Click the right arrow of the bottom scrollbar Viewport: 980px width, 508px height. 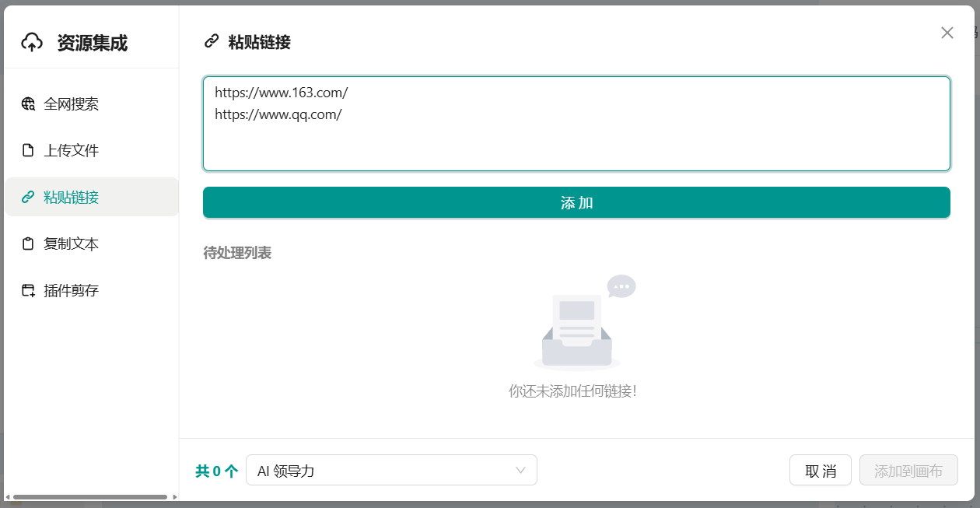point(175,497)
